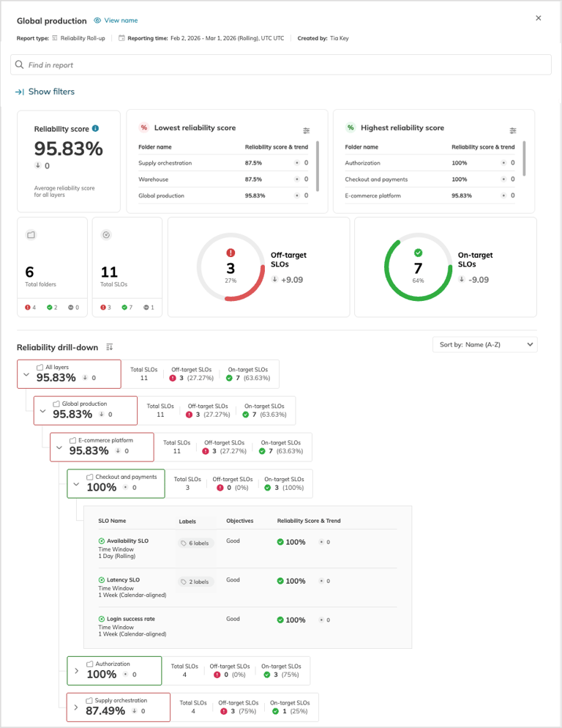This screenshot has width=562, height=728.
Task: Open the Login success rate SLO
Action: point(131,619)
